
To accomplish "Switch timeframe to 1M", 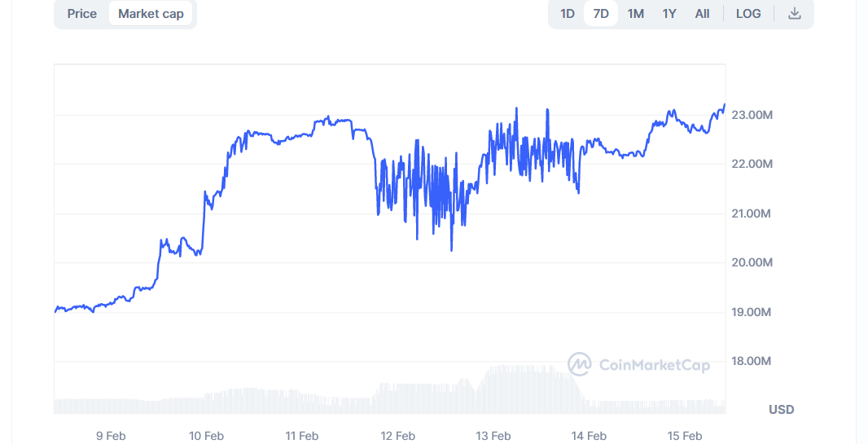I will (x=636, y=14).
